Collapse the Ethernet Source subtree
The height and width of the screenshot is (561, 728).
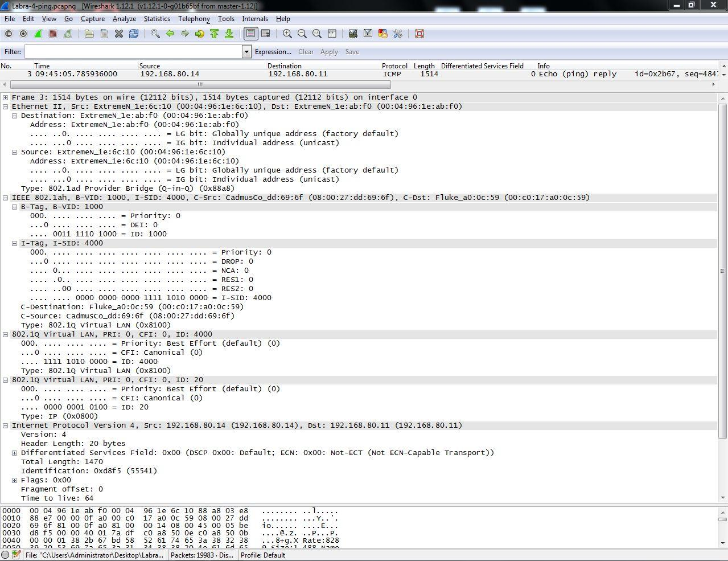(15, 152)
